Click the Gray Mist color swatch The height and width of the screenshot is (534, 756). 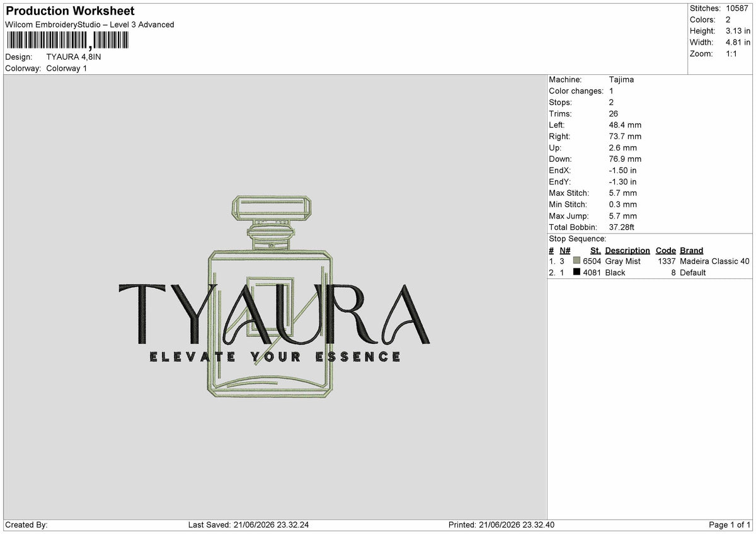576,261
